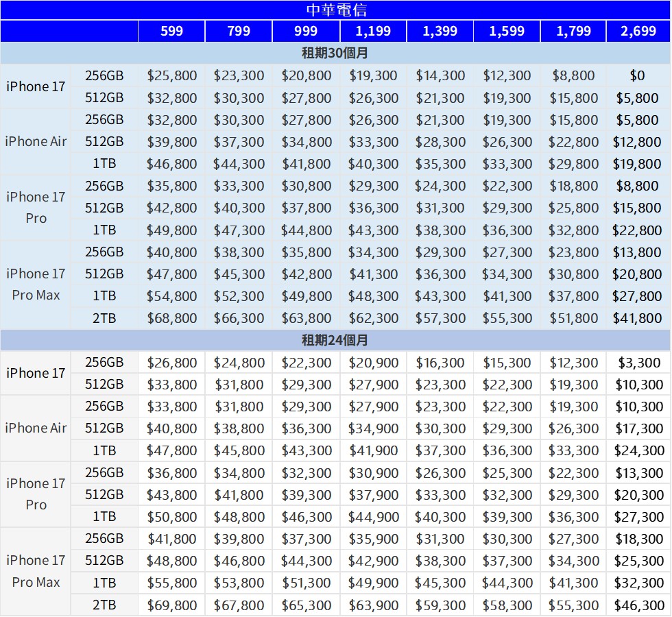Select the 599 plan column header
Screen dimensions: 672x617
pyautogui.click(x=171, y=31)
